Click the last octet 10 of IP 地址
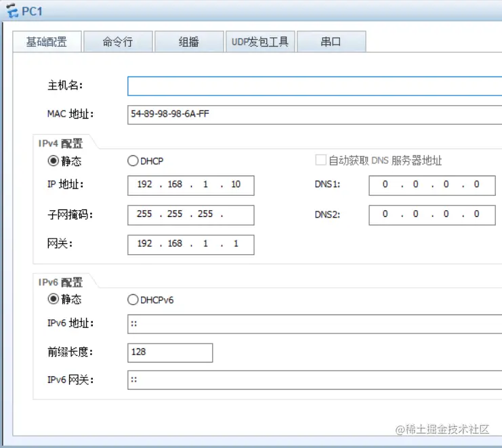 (x=236, y=184)
